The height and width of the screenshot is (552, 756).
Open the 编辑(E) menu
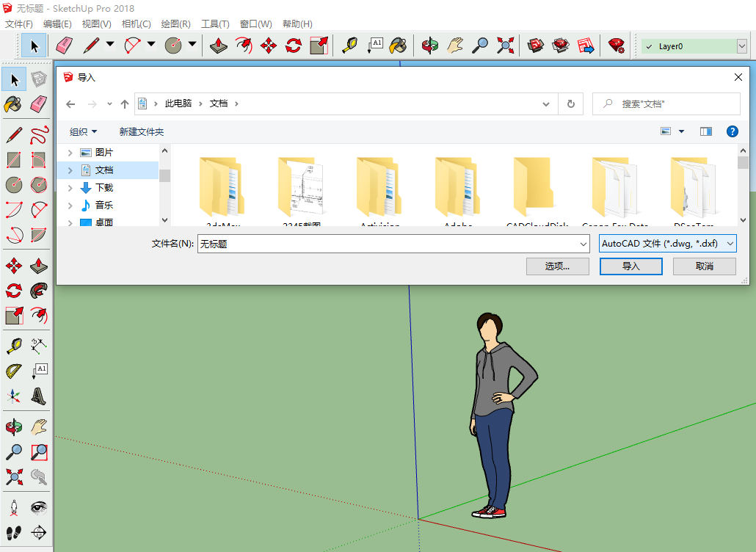tap(57, 24)
